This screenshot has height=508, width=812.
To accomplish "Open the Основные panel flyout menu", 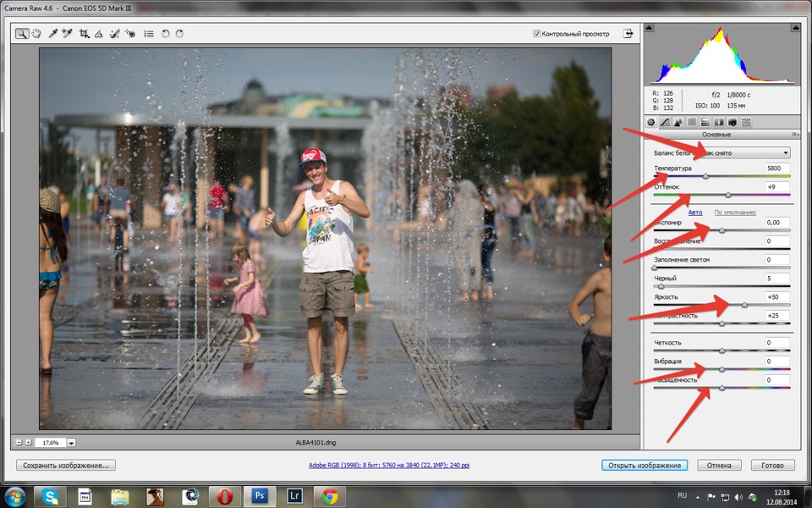I will click(795, 135).
